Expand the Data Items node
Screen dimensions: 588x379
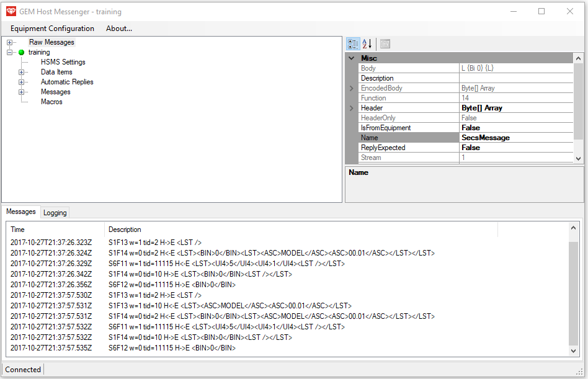21,73
